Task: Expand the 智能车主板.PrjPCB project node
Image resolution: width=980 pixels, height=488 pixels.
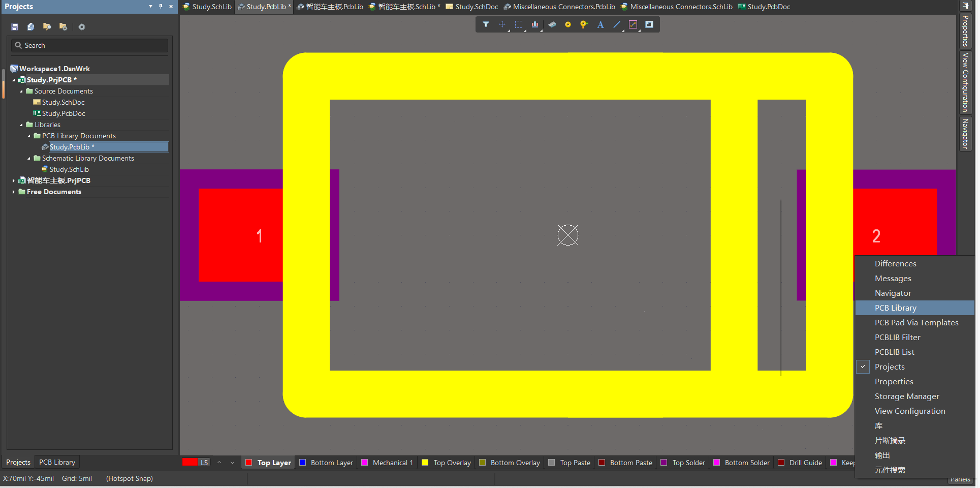Action: pos(13,180)
